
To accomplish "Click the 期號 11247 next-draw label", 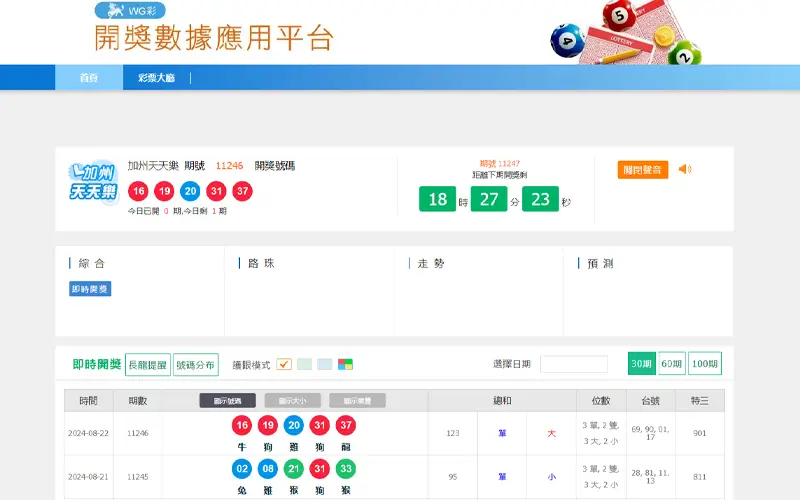I will tap(499, 164).
